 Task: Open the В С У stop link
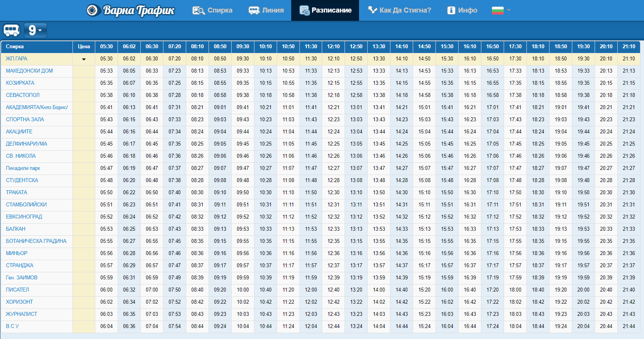click(12, 326)
